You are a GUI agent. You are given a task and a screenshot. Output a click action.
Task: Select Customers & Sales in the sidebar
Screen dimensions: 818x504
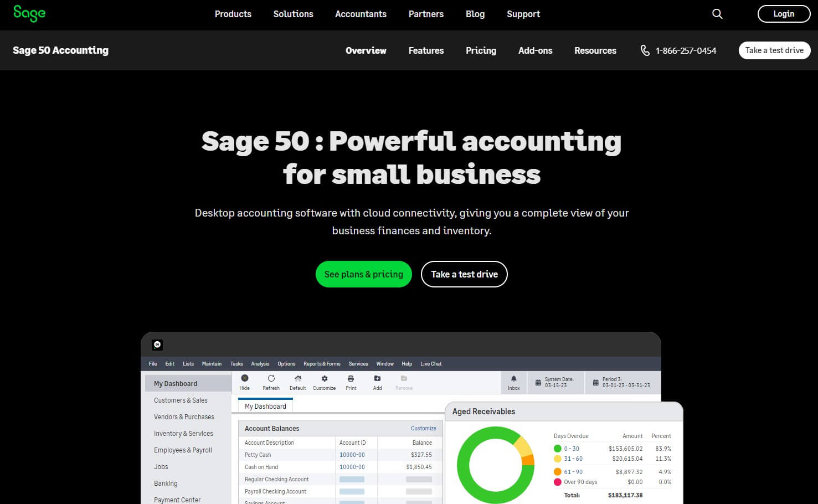(x=181, y=400)
